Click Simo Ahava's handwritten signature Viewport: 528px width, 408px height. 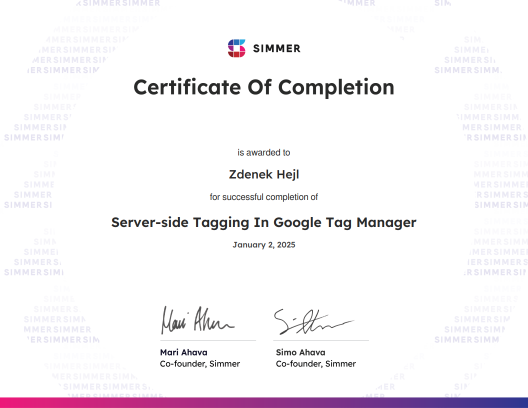point(314,321)
